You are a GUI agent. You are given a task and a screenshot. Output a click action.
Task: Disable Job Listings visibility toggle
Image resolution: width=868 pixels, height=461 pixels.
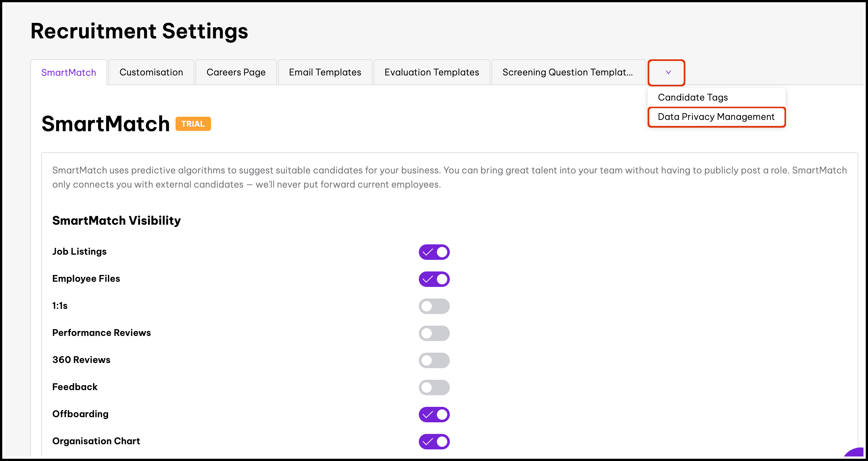434,252
